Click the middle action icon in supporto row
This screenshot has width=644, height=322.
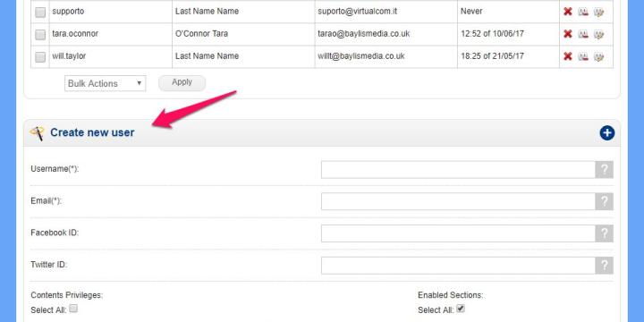click(583, 12)
